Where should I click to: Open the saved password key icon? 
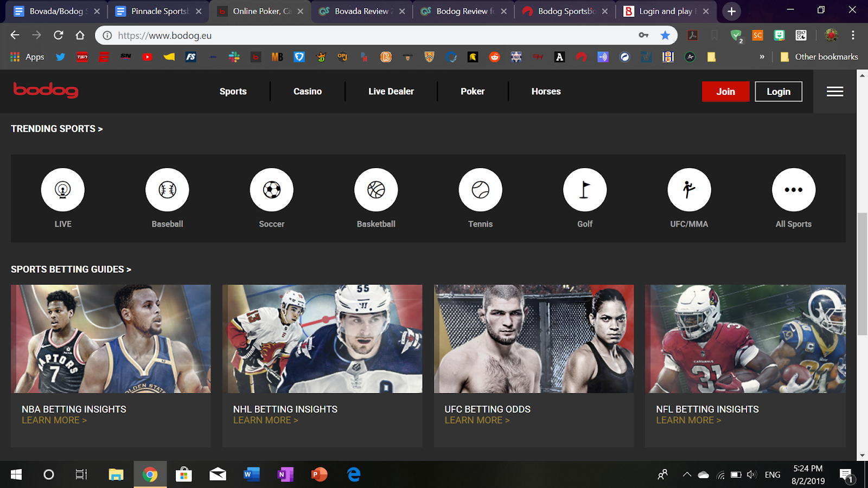tap(643, 35)
